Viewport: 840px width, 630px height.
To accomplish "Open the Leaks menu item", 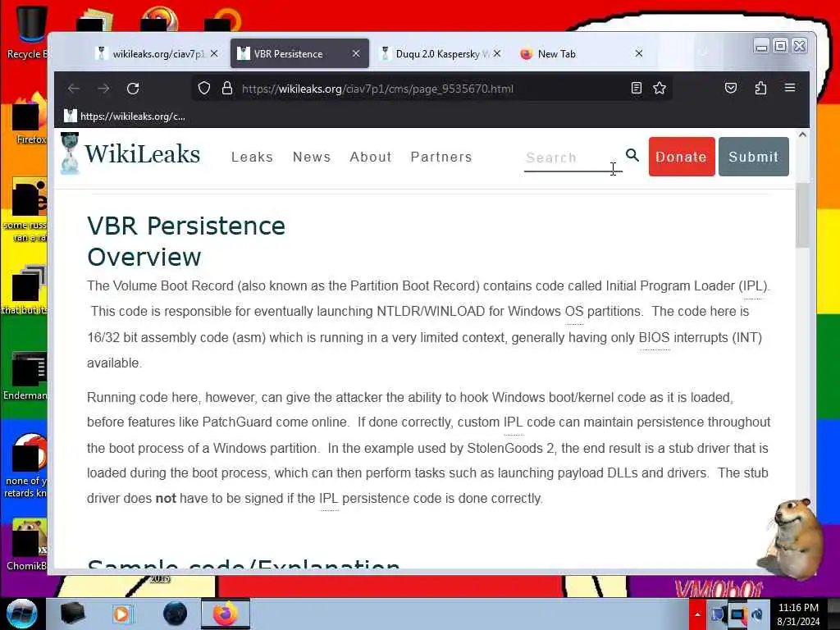I will pyautogui.click(x=253, y=157).
